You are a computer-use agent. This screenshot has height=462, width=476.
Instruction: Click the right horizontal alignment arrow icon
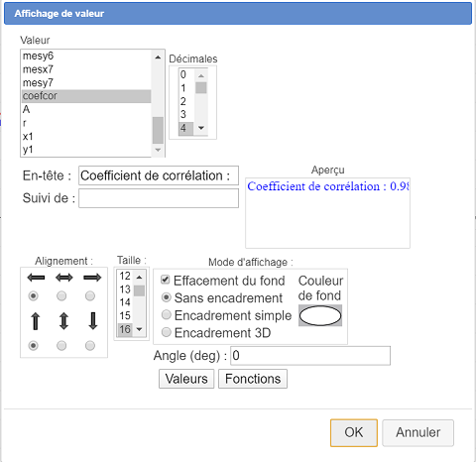click(92, 278)
